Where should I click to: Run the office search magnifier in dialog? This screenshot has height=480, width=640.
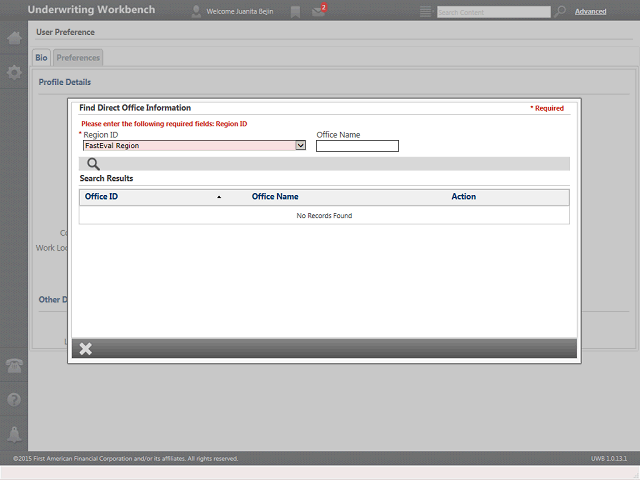click(93, 164)
